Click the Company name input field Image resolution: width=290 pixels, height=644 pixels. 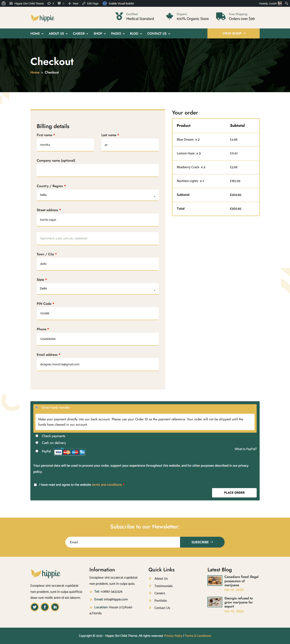click(x=97, y=170)
